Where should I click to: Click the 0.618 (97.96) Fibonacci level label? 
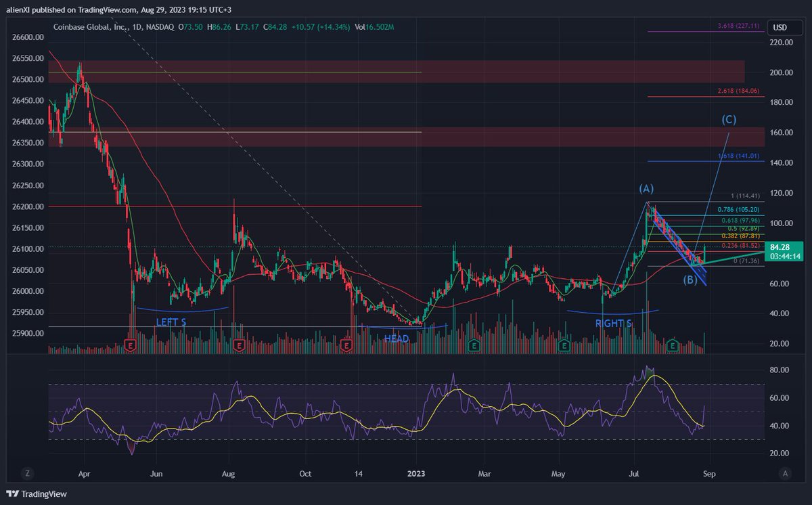[740, 220]
